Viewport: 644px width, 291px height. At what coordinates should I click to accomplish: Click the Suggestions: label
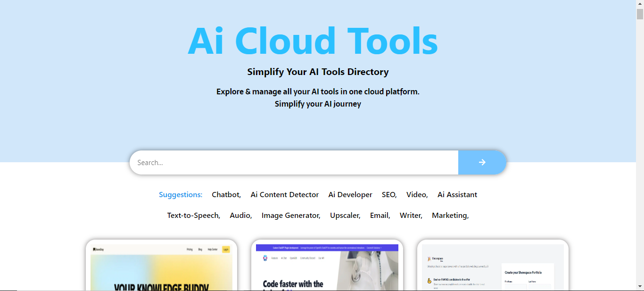[181, 195]
